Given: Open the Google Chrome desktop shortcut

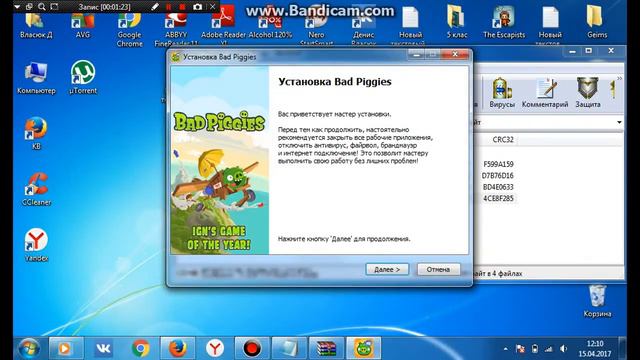Looking at the screenshot, I should coord(129,29).
